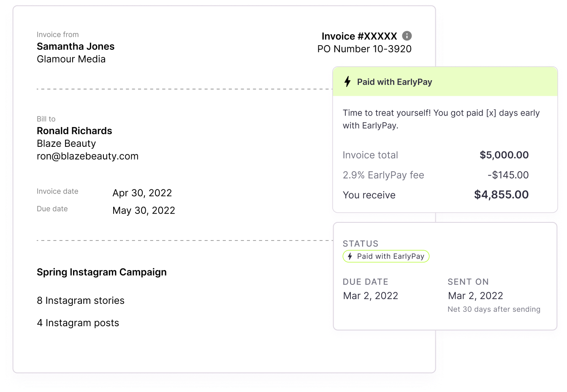This screenshot has height=392, width=567.
Task: Select the Spring Instagram Campaign title
Action: (102, 272)
